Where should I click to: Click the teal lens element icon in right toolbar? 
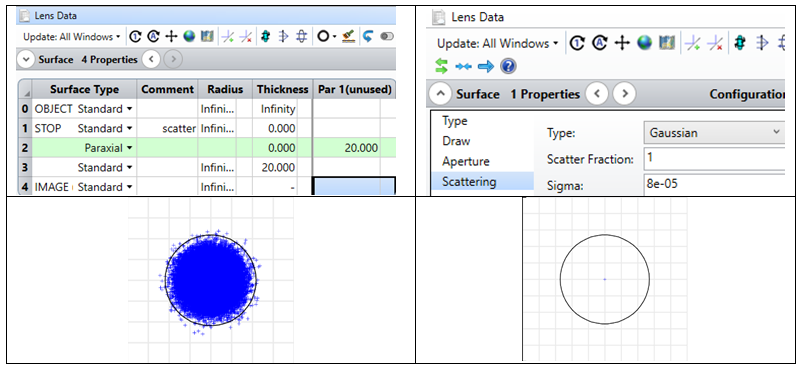(x=740, y=44)
